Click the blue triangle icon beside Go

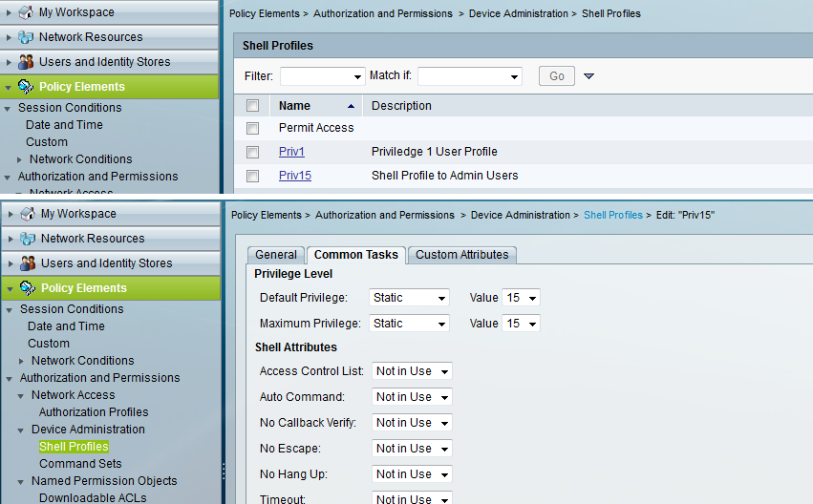pos(588,76)
